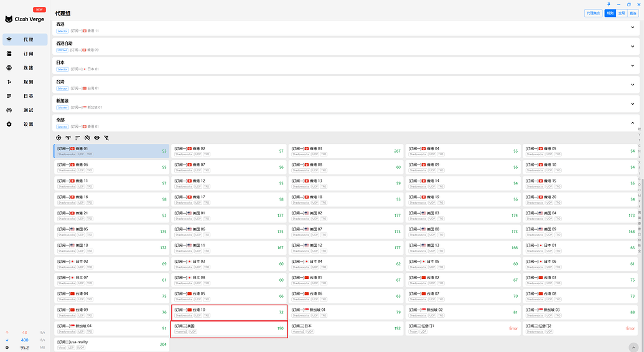644x352 pixels.
Task: Select the 日本 05 proxy node
Action: (x=462, y=264)
